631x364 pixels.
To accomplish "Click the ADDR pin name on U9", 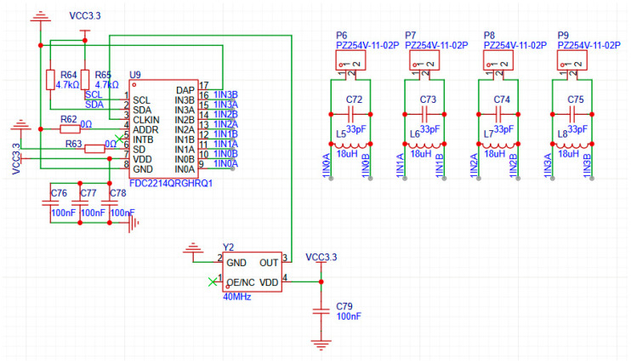I will click(x=145, y=129).
